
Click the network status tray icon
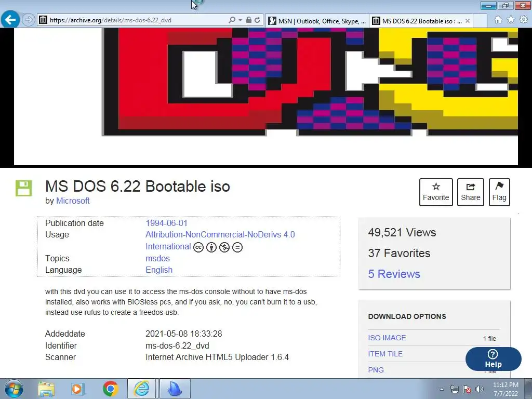point(454,389)
